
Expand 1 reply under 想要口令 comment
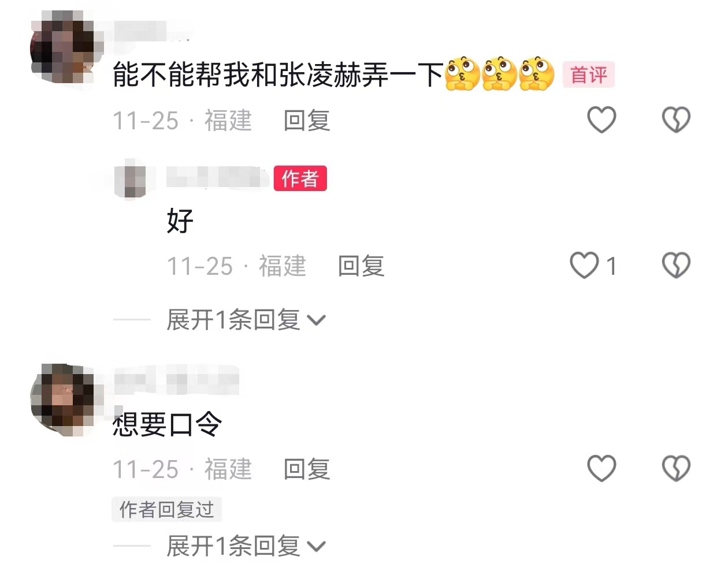pyautogui.click(x=246, y=546)
